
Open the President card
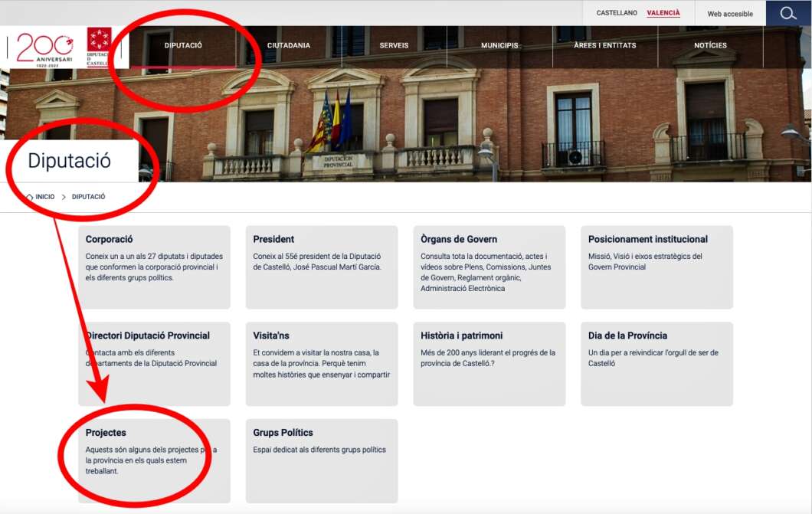tap(321, 267)
